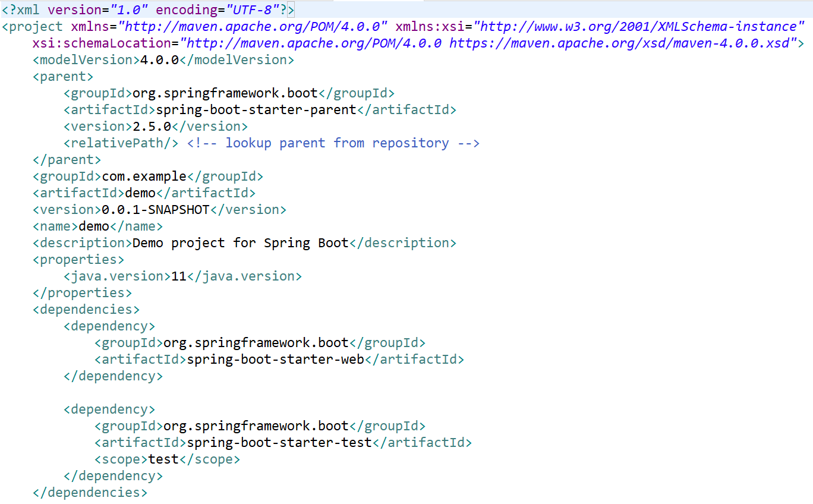This screenshot has width=813, height=504.
Task: Click the comment lookup parent from repository
Action: click(333, 143)
